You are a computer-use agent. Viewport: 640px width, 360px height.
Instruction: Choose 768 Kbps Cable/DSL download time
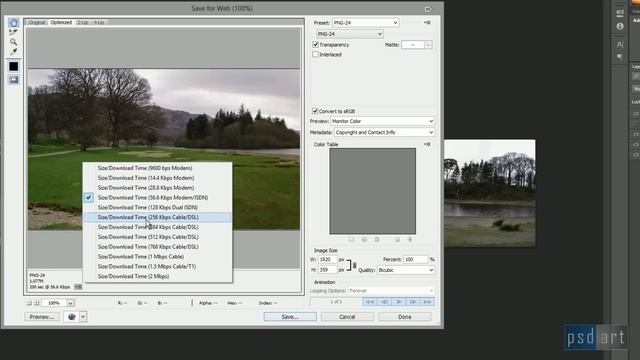[x=158, y=247]
